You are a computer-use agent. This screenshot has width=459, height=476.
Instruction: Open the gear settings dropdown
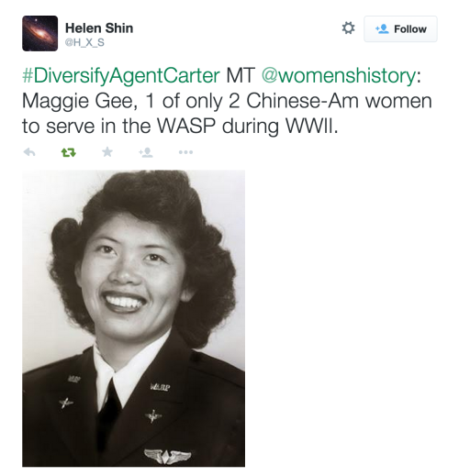click(x=348, y=28)
